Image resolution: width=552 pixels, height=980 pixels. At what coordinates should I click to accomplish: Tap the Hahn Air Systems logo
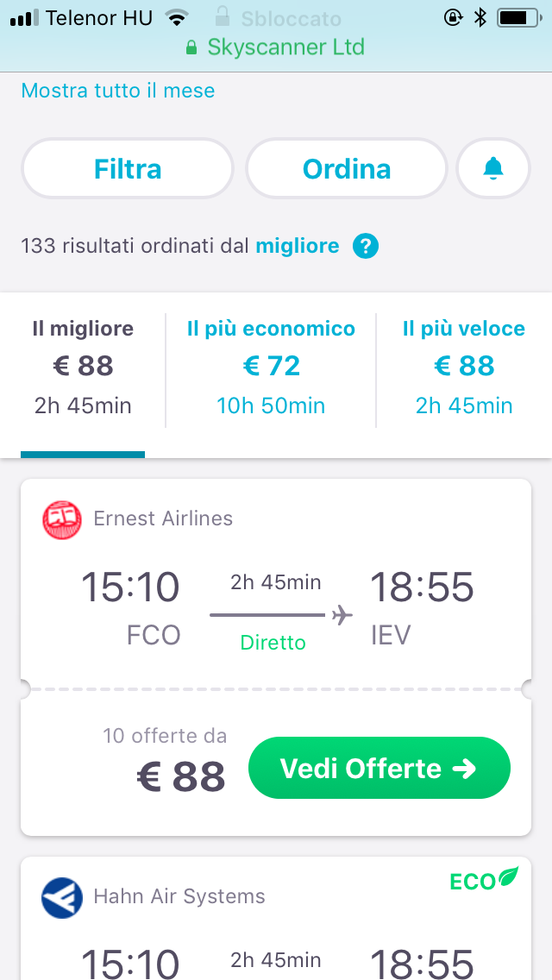point(62,898)
